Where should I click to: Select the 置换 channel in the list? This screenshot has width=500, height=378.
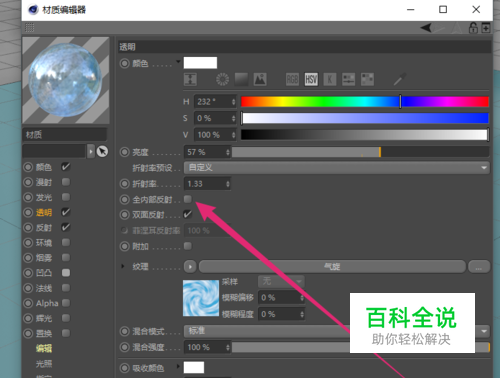44,334
